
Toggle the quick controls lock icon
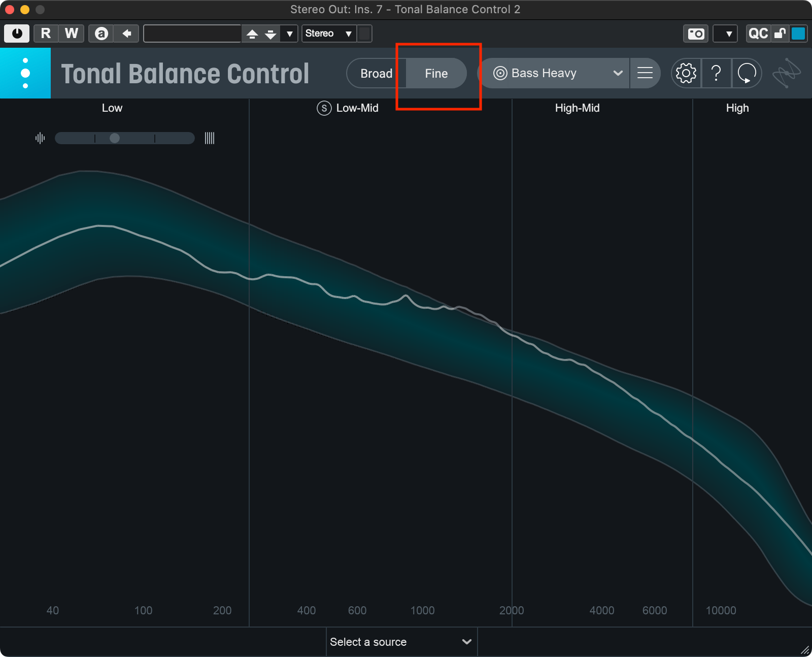coord(780,34)
